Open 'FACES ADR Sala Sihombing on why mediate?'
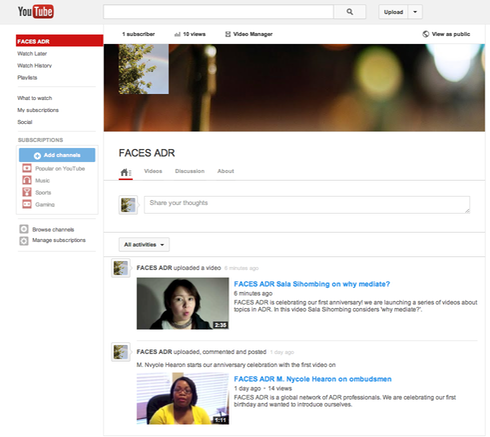This screenshot has height=437, width=490. pyautogui.click(x=312, y=284)
